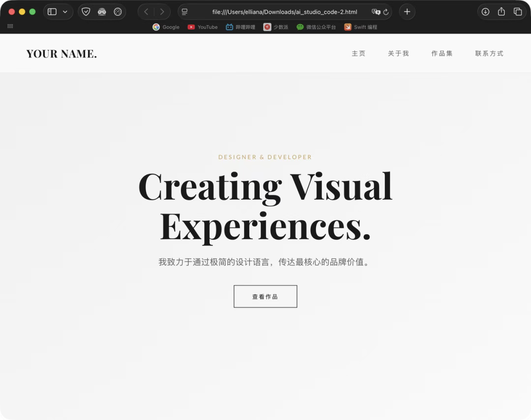Click the translate page icon
This screenshot has height=420, width=531.
pyautogui.click(x=376, y=12)
